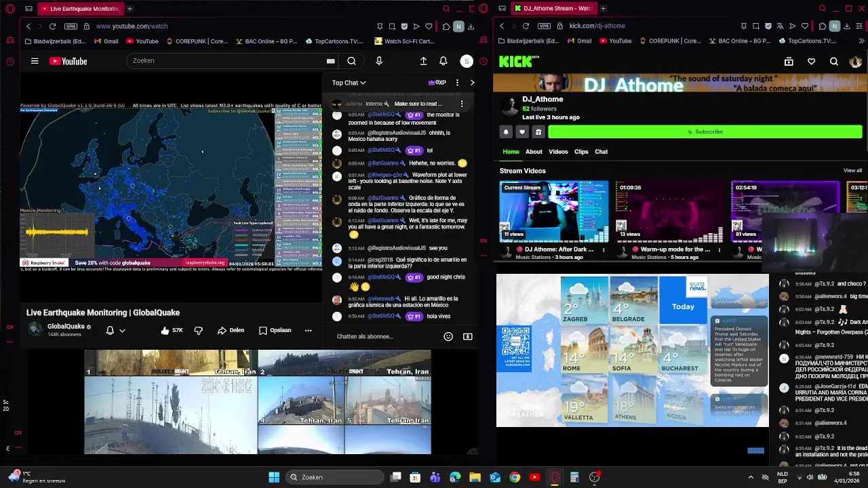The width and height of the screenshot is (868, 488).
Task: Expand the subscription notification chevron
Action: [x=122, y=331]
